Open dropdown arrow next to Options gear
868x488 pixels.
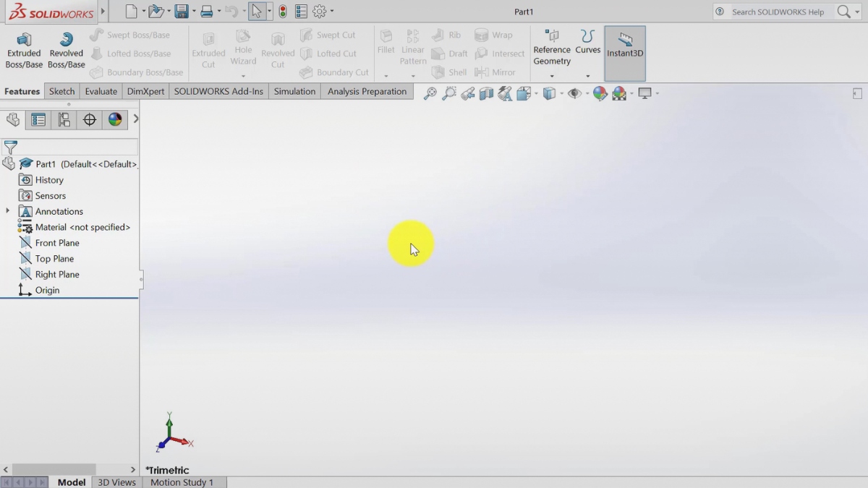[332, 12]
